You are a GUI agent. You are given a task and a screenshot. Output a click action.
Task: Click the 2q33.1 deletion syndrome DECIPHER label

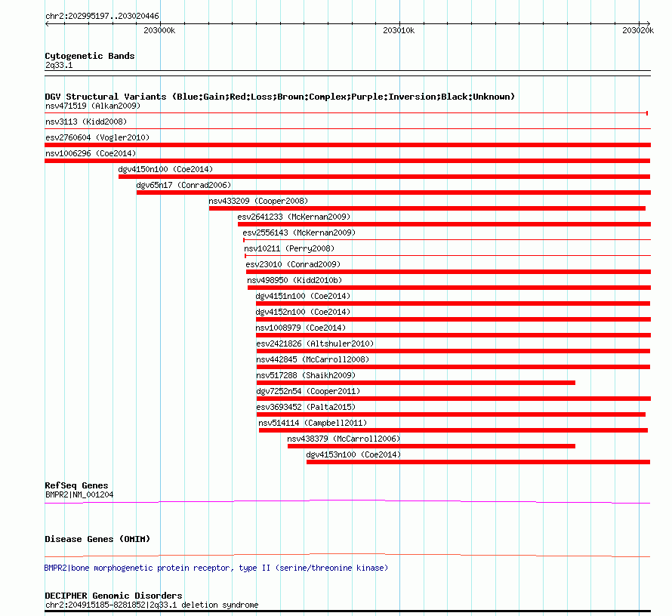(152, 605)
